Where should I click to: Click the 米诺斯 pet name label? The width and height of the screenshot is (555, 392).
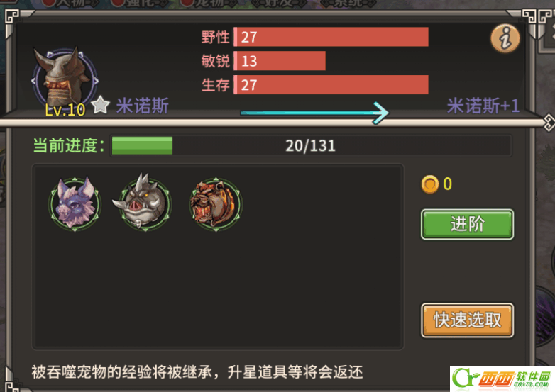coord(142,106)
